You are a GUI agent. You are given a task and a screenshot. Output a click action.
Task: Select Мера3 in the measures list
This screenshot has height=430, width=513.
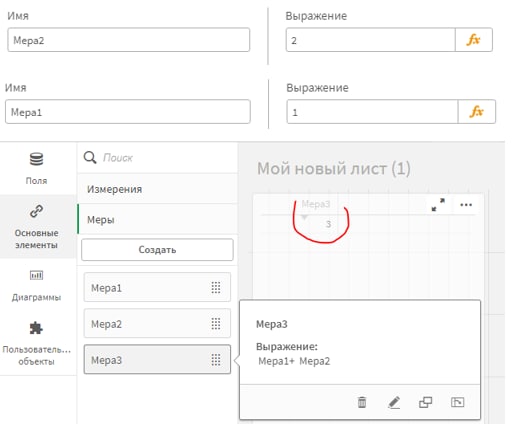tap(157, 359)
